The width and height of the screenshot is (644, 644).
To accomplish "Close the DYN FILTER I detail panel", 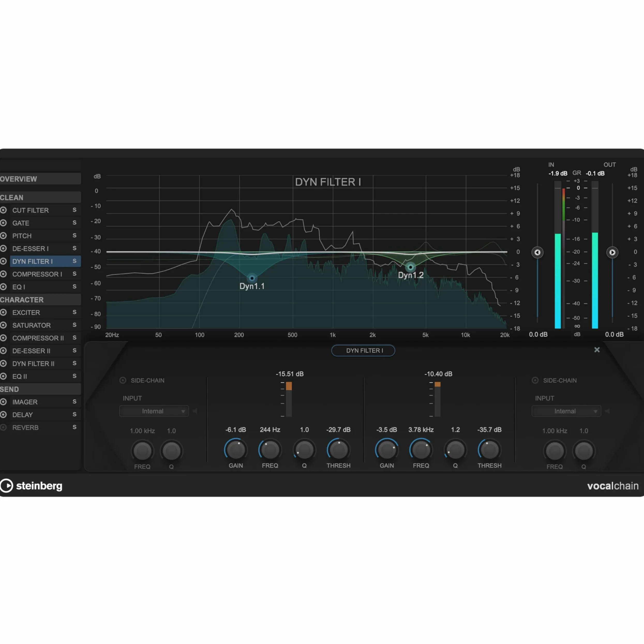I will pos(597,350).
